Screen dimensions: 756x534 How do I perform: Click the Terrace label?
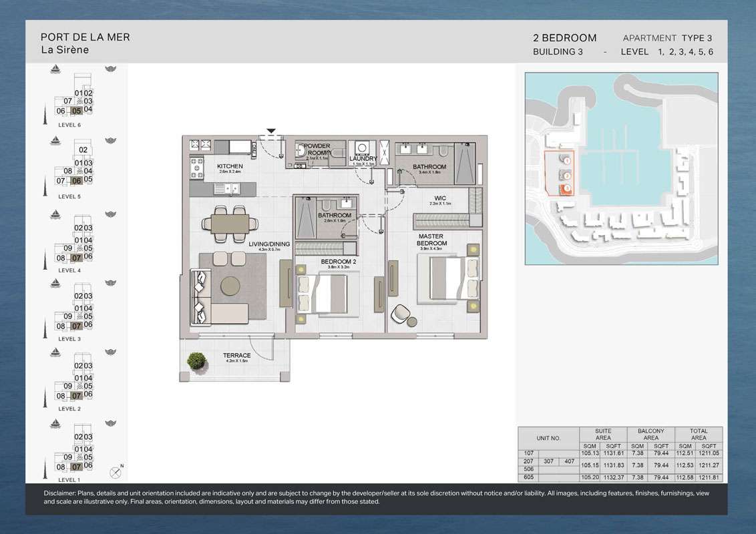pos(236,355)
